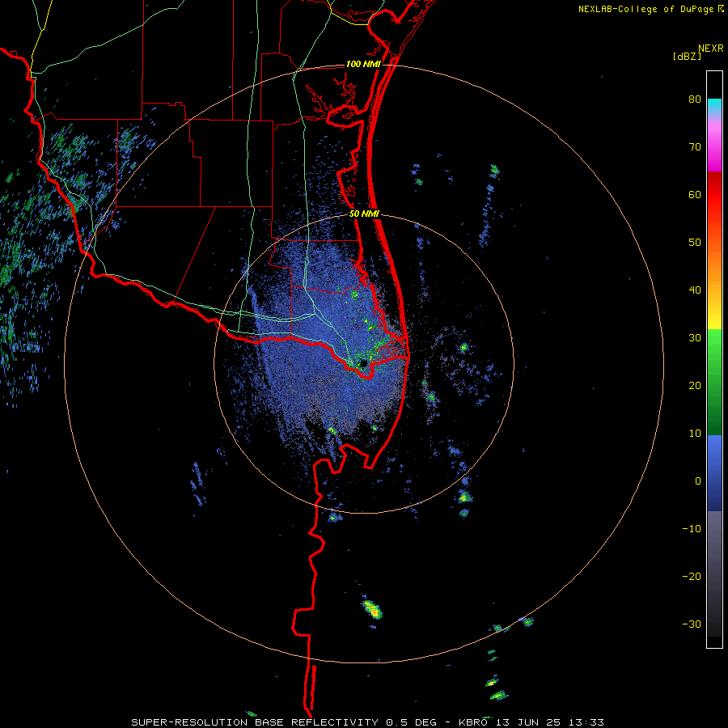This screenshot has height=728, width=728.
Task: Click the 30 value on the dBZ scale
Action: (695, 338)
